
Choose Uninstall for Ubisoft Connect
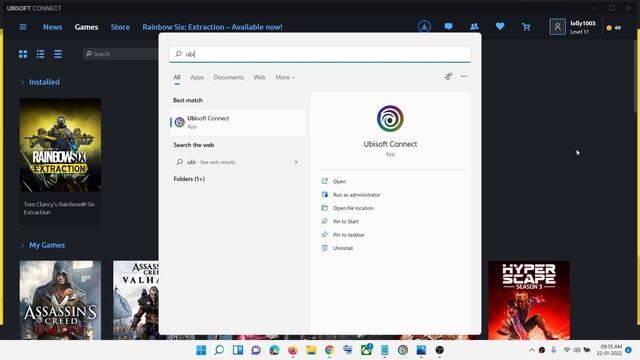(343, 248)
